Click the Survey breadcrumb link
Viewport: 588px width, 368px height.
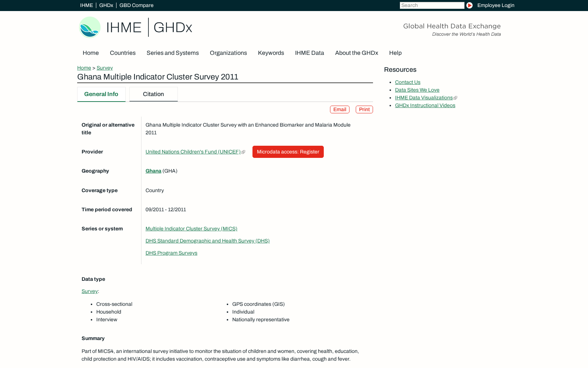click(105, 68)
